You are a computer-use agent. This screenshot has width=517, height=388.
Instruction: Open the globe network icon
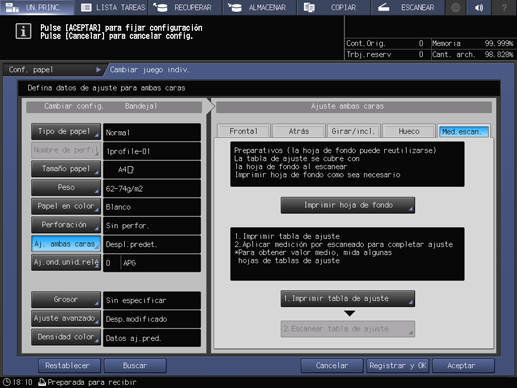pyautogui.click(x=456, y=7)
